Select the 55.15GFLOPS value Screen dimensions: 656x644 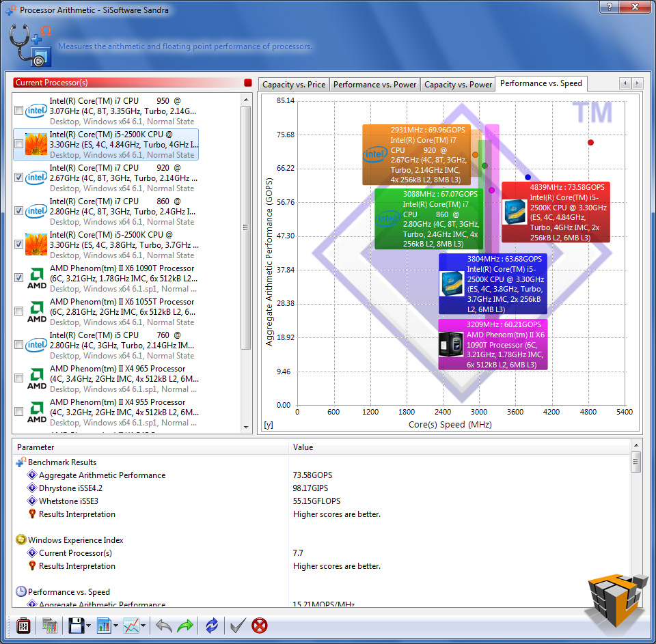tap(316, 501)
